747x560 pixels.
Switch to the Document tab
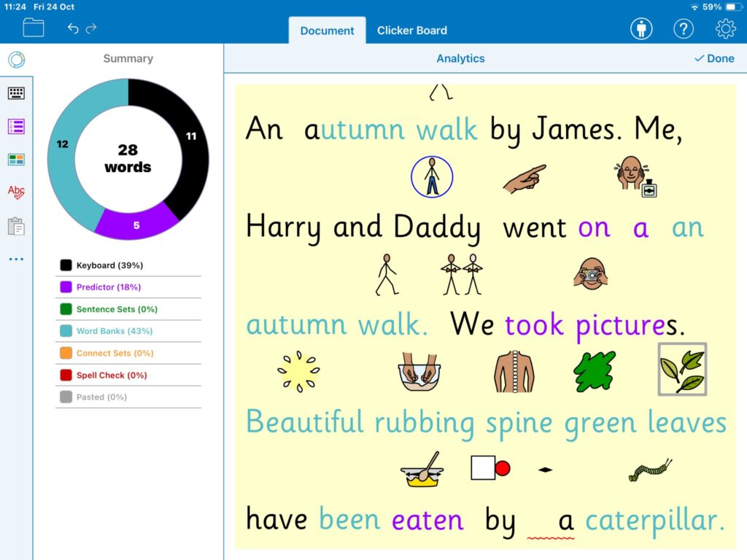tap(327, 31)
